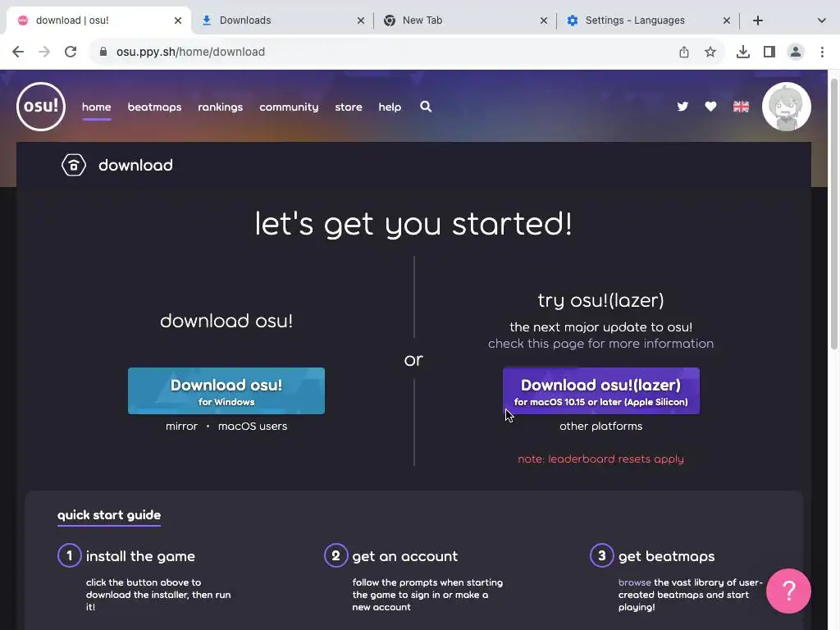Open the Chrome profile icon
The width and height of the screenshot is (840, 630).
(796, 52)
